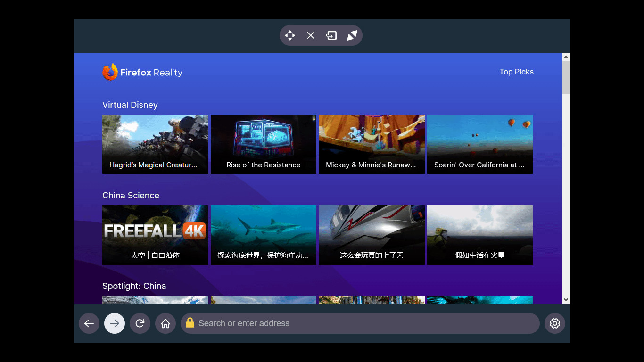Click the Spotlight: China section heading
The image size is (644, 362).
tap(134, 286)
